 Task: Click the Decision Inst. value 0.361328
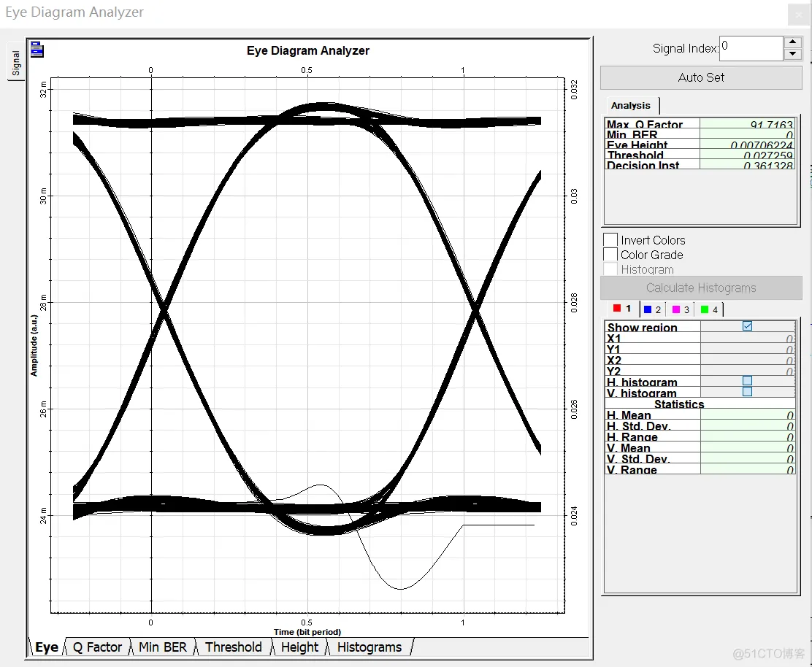point(747,164)
